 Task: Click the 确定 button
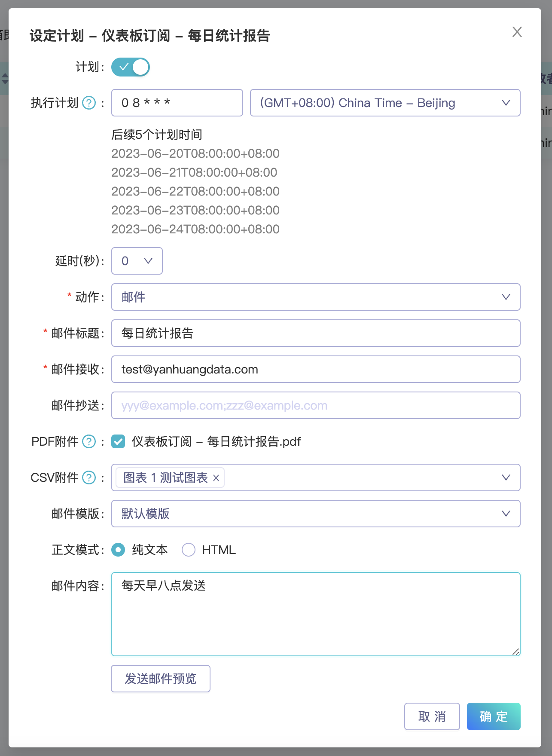tap(494, 716)
